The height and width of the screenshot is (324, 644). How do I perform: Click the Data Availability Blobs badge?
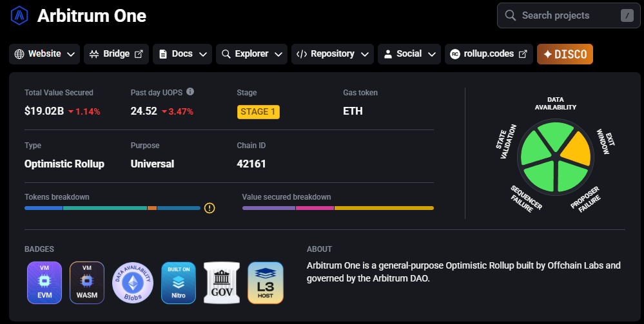click(132, 282)
